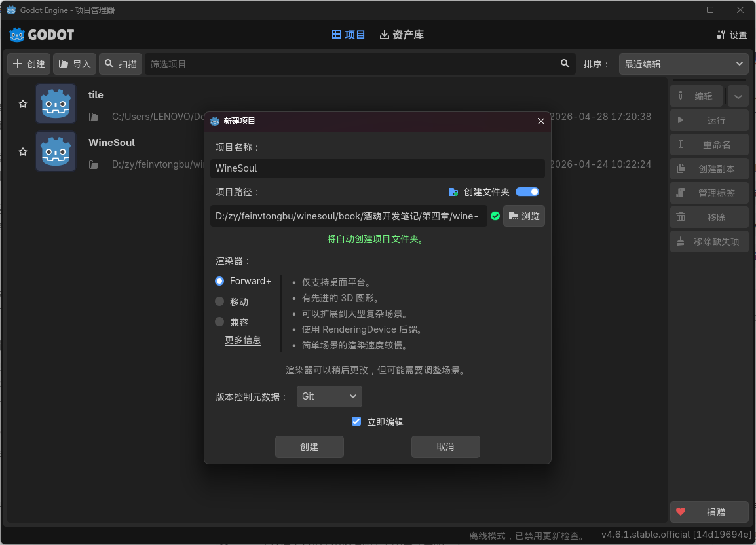Click the red heart donate icon
Screen dimensions: 756x545
(x=680, y=512)
